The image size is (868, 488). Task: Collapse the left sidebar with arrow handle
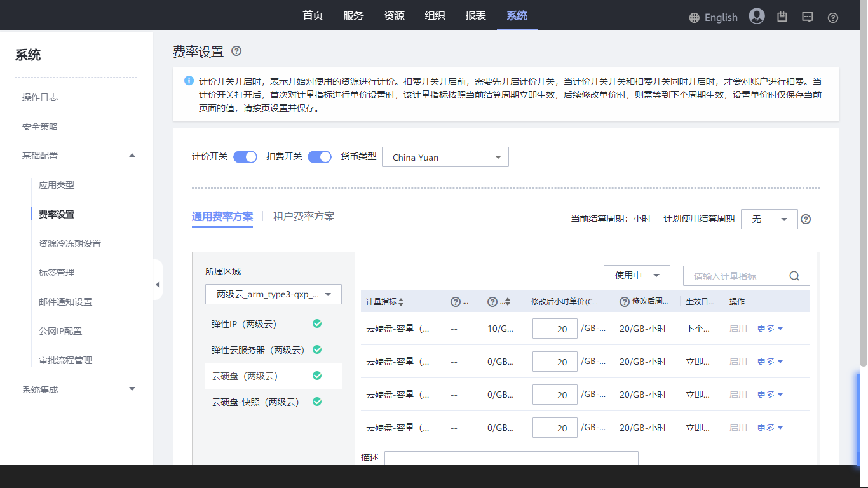(158, 285)
